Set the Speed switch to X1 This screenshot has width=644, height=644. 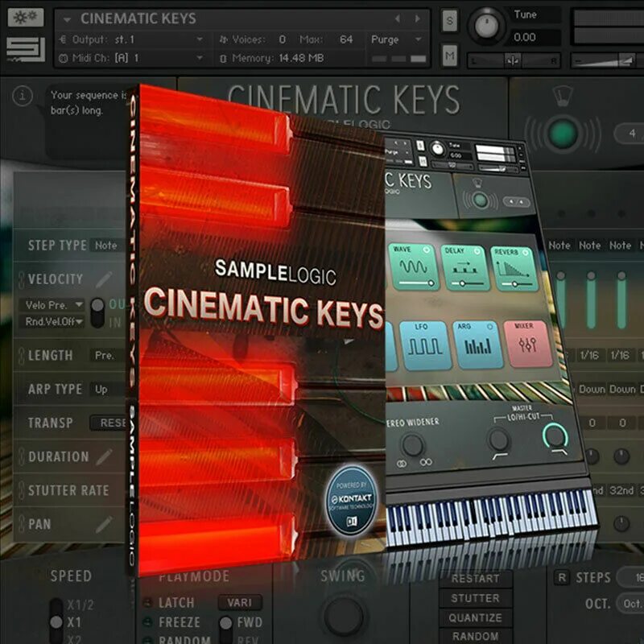[x=56, y=622]
